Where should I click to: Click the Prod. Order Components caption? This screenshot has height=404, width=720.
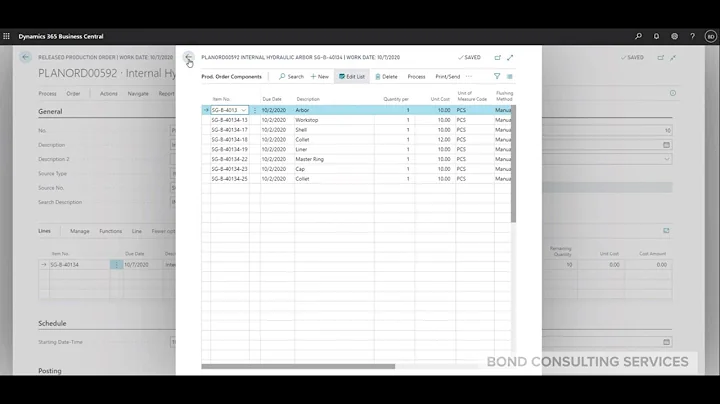click(231, 77)
